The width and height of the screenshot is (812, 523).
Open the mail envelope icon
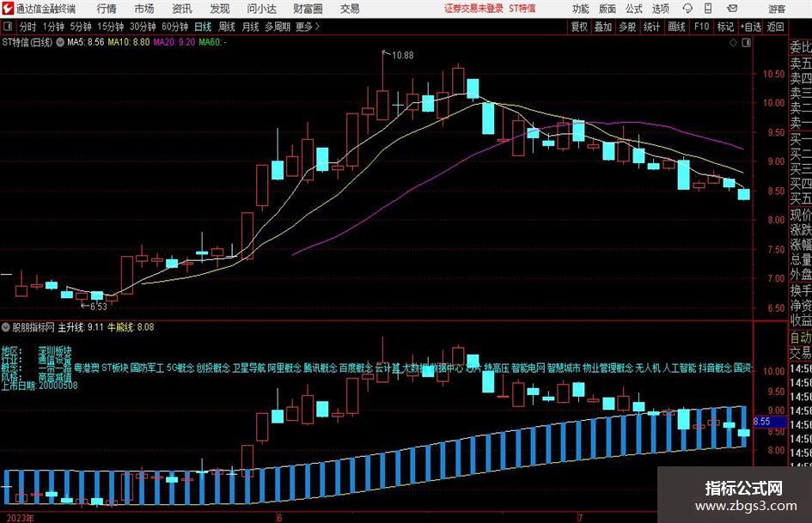(732, 9)
